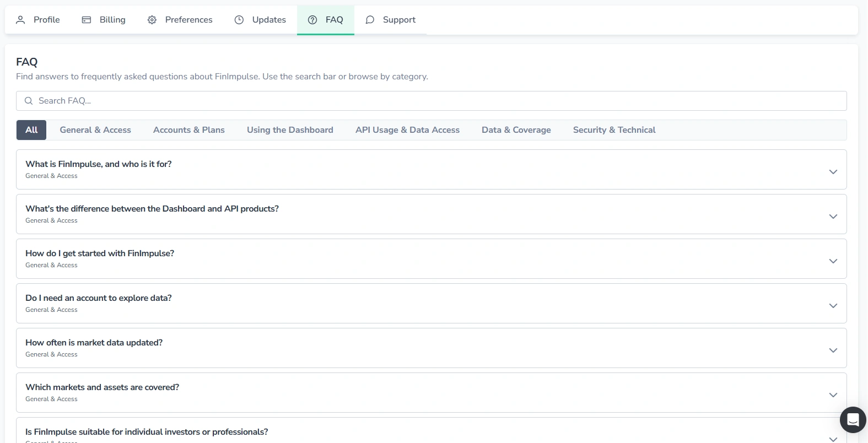Click 'Which markets and assets are covered?'

click(x=103, y=387)
